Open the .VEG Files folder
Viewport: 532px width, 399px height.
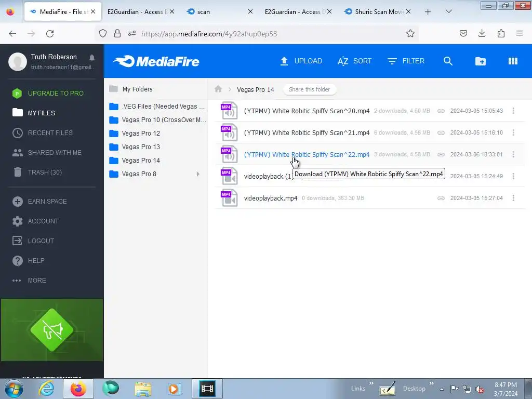[x=157, y=107]
